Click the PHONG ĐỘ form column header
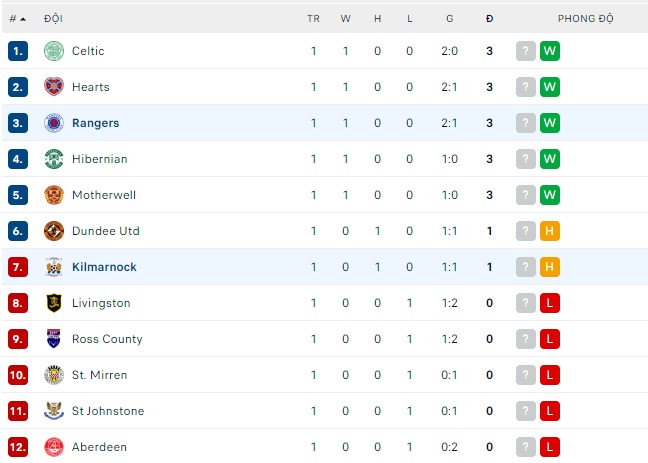The image size is (648, 463). point(585,19)
